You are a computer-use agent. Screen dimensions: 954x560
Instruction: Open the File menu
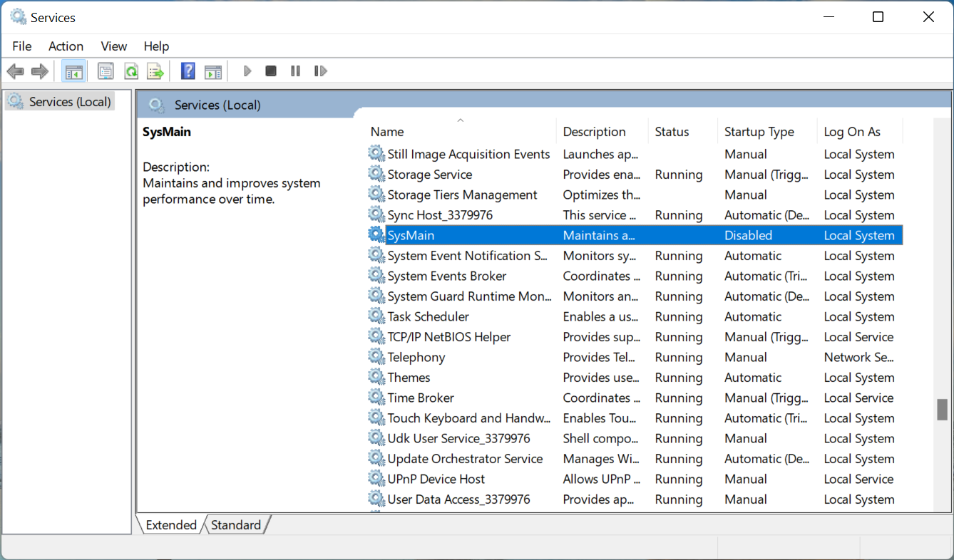[x=21, y=46]
